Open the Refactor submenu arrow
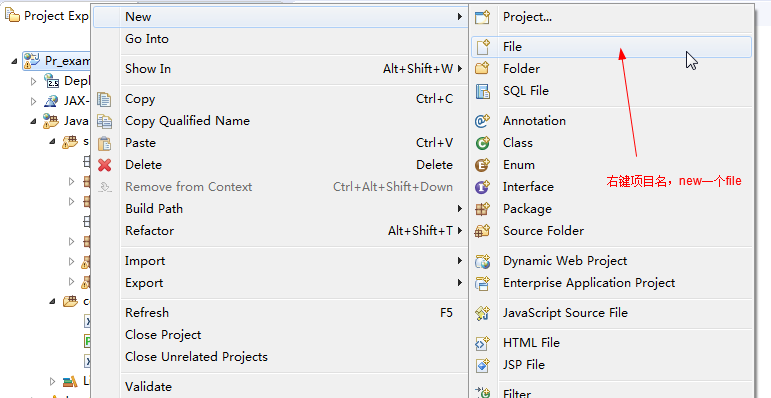 click(x=460, y=230)
